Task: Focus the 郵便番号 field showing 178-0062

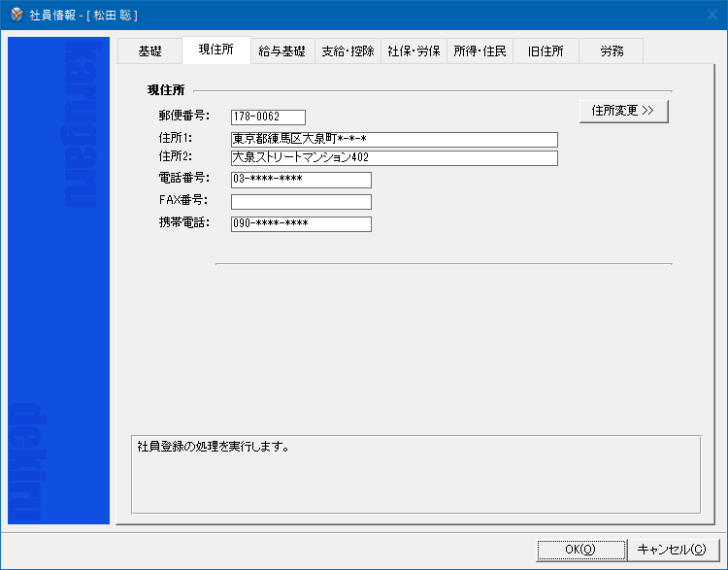Action: [x=268, y=117]
